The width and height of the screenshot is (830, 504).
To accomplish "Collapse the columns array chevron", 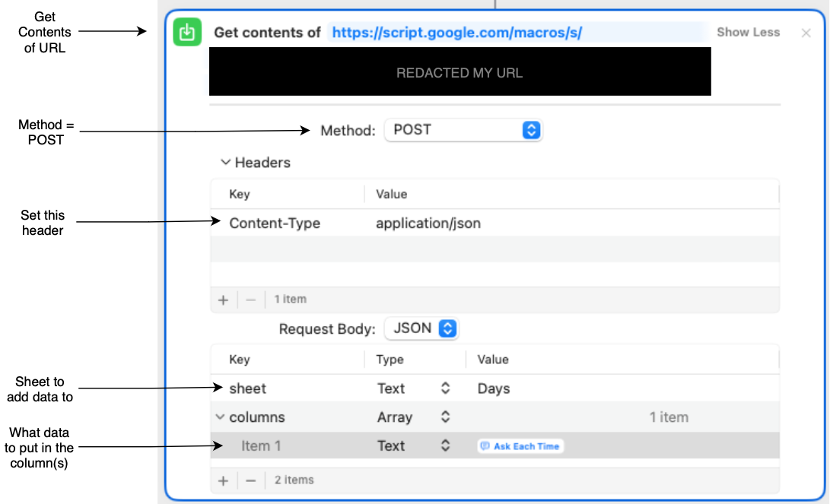I will tap(220, 417).
